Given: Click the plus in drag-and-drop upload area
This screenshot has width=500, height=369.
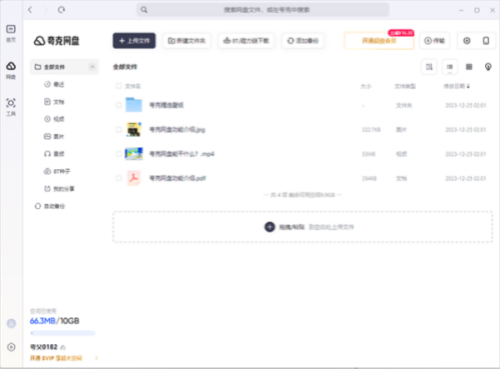Looking at the screenshot, I should pyautogui.click(x=270, y=227).
